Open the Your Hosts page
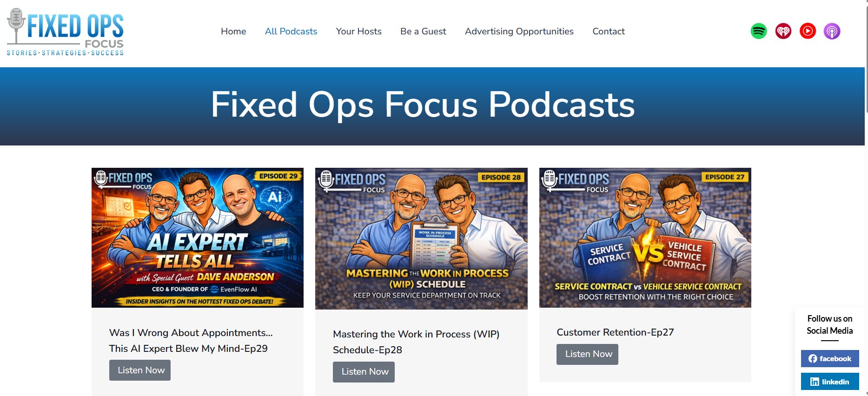The width and height of the screenshot is (868, 396). (x=358, y=31)
